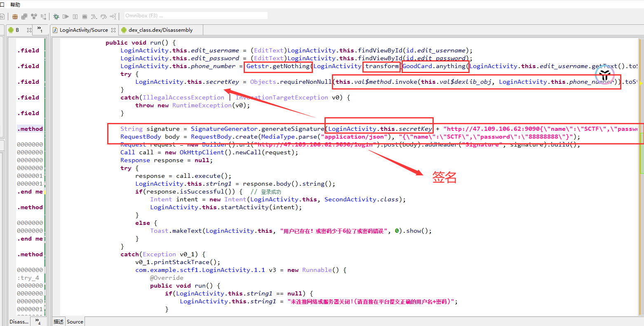Screen dimensions: 644x326
Task: Click ':try_4' label in disassembly panel
Action: (28, 278)
